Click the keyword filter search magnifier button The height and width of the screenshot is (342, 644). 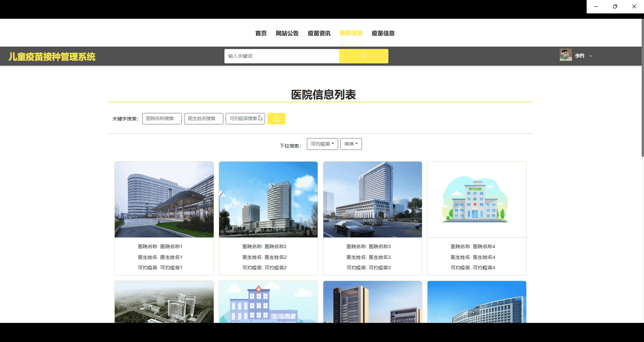tap(276, 119)
